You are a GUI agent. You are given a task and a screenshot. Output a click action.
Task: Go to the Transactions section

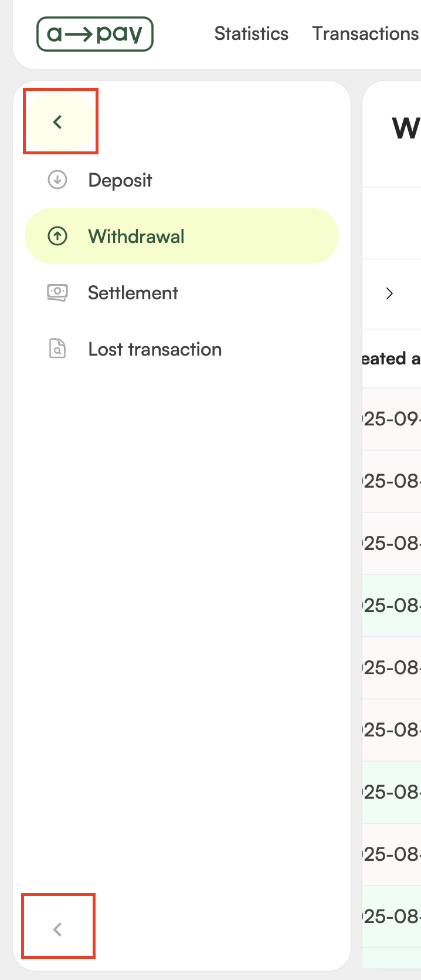365,34
